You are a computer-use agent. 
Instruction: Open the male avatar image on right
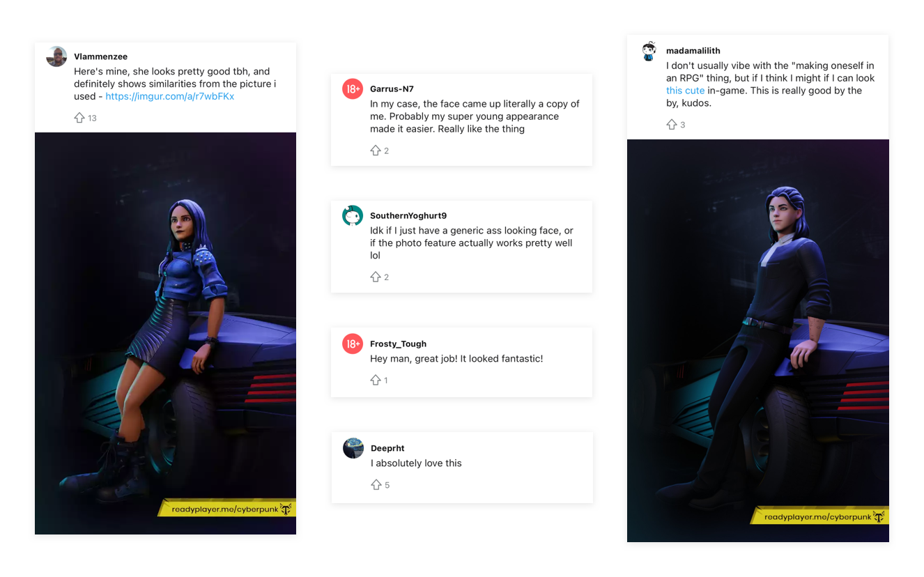pos(757,341)
